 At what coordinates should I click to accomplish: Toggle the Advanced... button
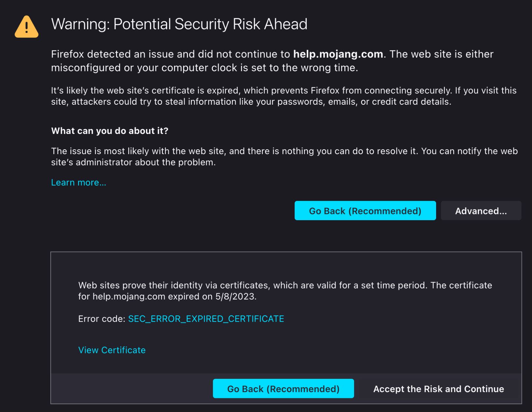481,211
